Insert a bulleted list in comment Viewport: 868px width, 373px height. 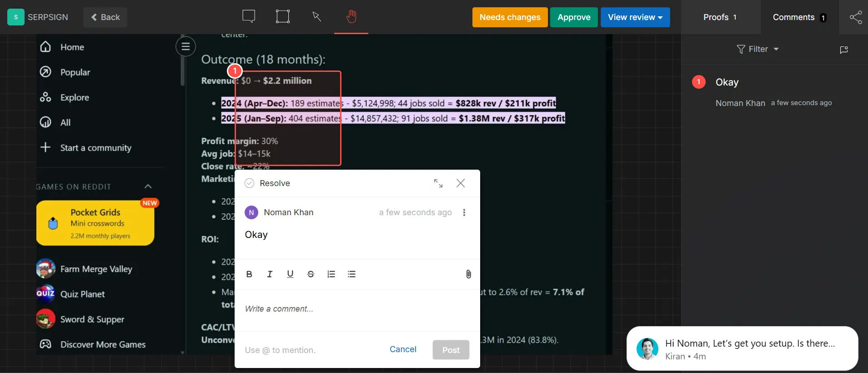pyautogui.click(x=351, y=274)
